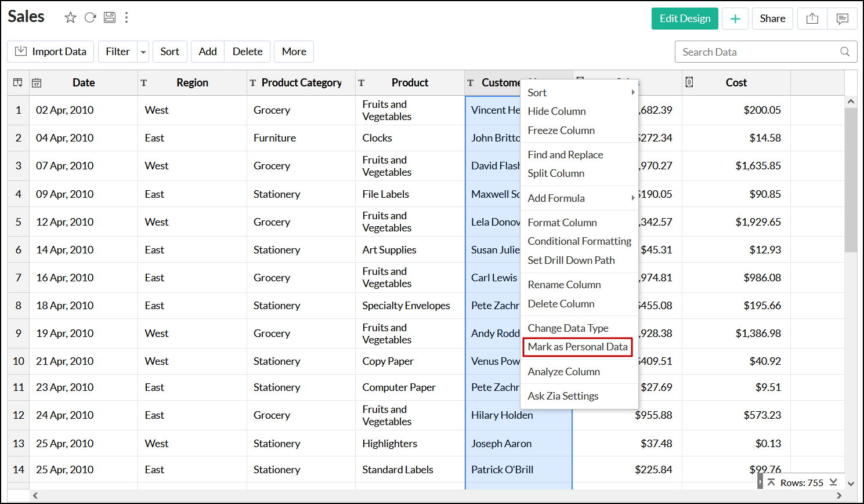Image resolution: width=864 pixels, height=504 pixels.
Task: Click the Import Data button
Action: pyautogui.click(x=50, y=52)
